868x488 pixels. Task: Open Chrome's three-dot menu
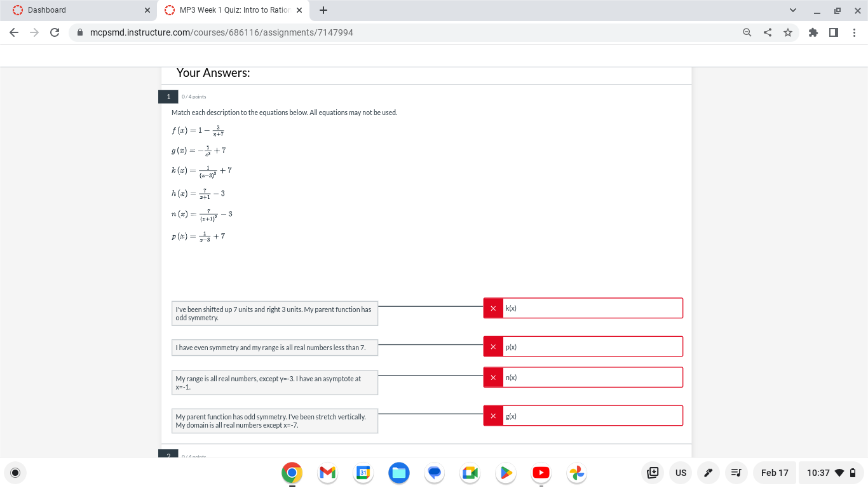point(855,32)
